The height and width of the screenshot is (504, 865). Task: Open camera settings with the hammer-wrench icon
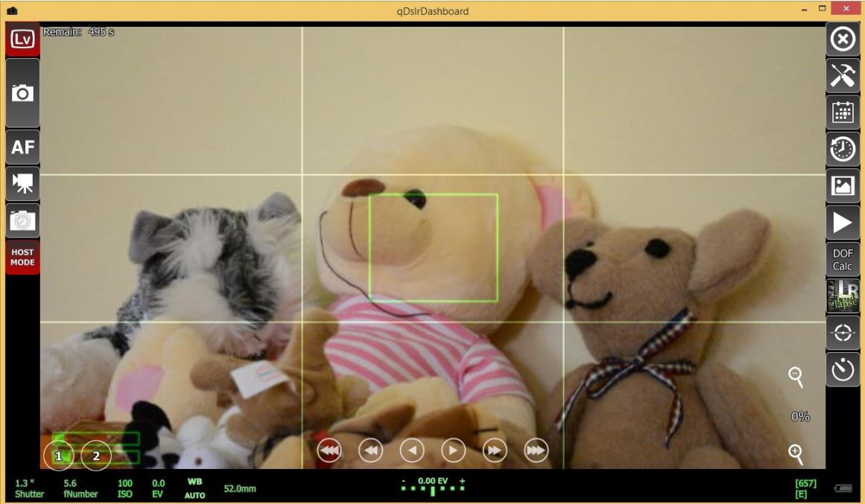point(841,74)
